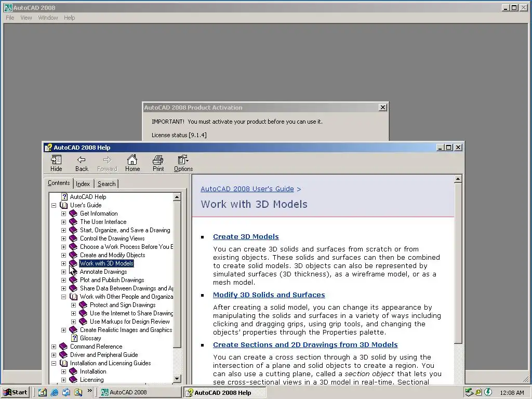Click the AutoCAD Help question-mark topic icon
532x399 pixels.
(x=64, y=197)
